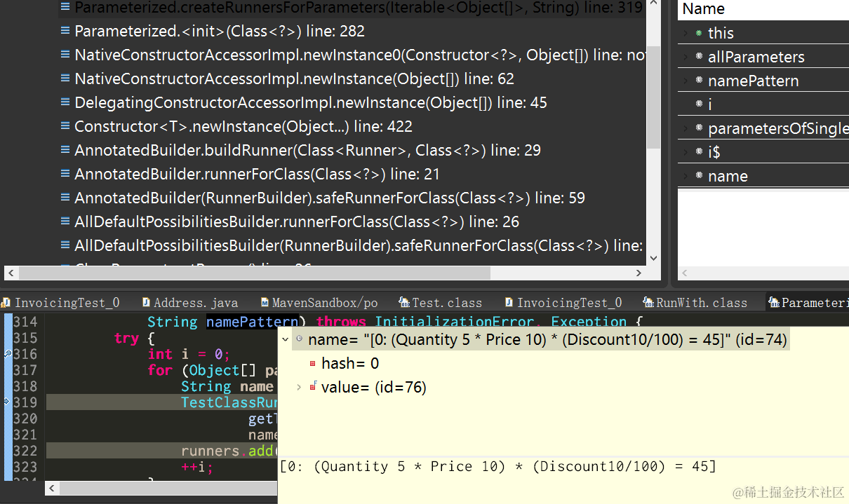Expand the i$ variable node
Viewport: 849px width, 504px height.
(x=685, y=151)
